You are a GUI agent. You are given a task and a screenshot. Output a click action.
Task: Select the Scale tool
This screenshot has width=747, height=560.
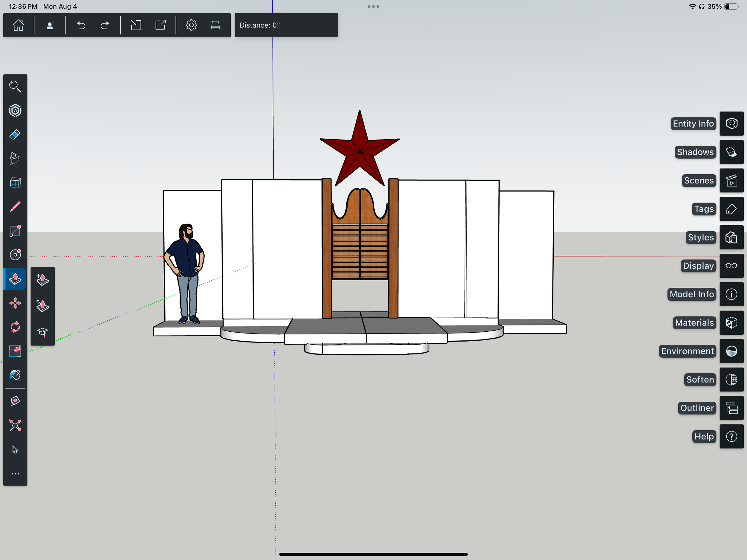click(x=15, y=351)
